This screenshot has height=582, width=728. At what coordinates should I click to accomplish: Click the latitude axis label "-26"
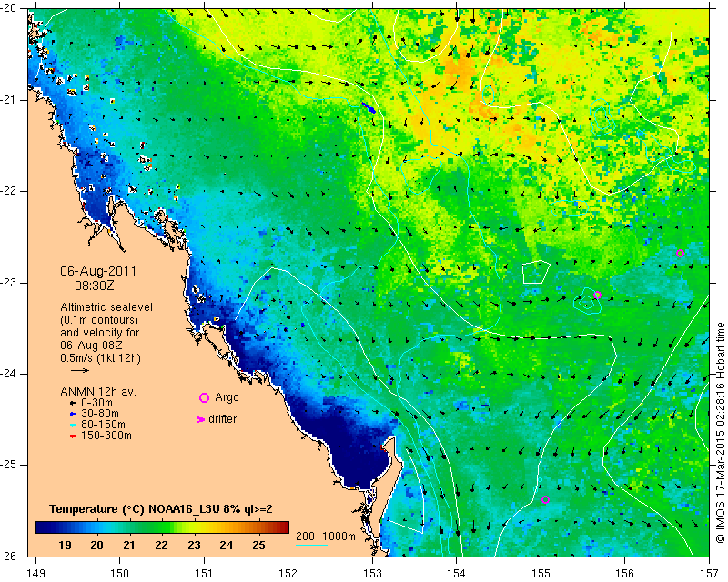coord(9,556)
